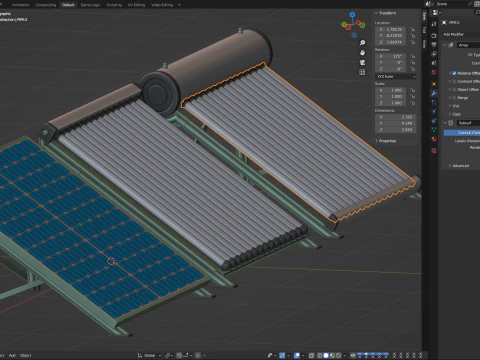Click the Subsurf modifier type icon
Screen dimensions: 480x360
pyautogui.click(x=451, y=123)
